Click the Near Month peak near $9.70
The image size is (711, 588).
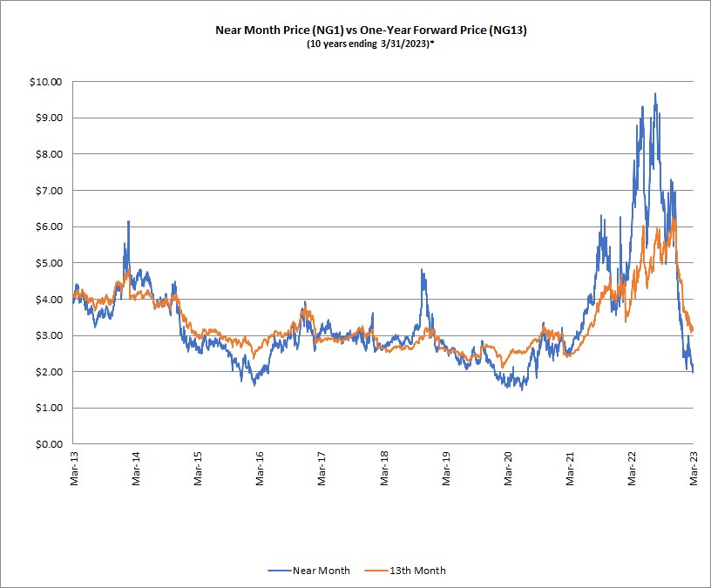[x=655, y=94]
